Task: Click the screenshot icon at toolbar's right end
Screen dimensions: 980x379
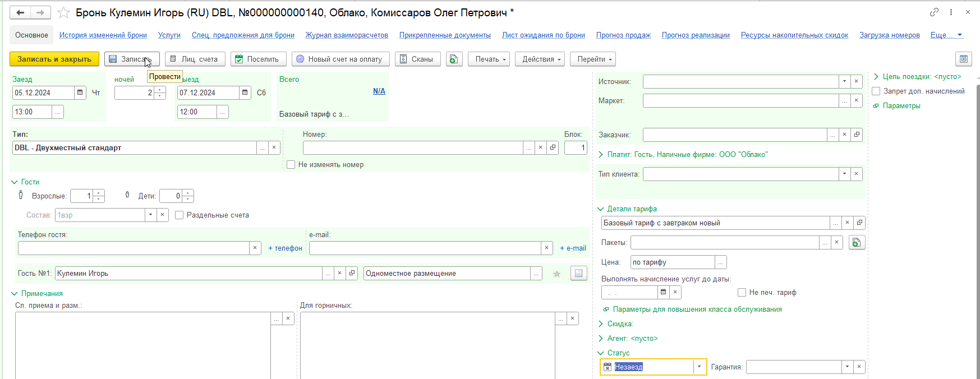Action: pyautogui.click(x=964, y=59)
